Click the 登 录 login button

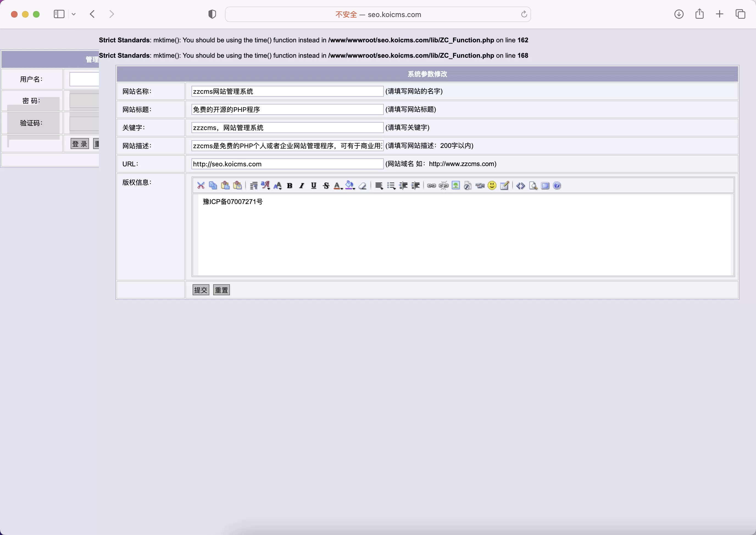coord(80,144)
